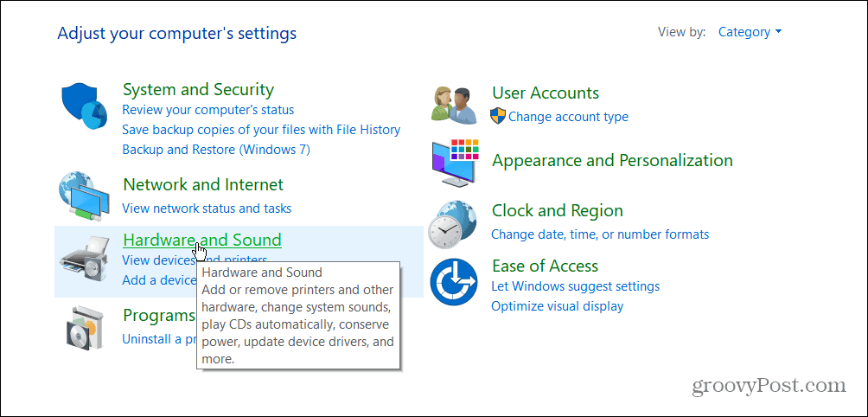Click the Clock and Region icon
This screenshot has width=868, height=417.
(453, 223)
